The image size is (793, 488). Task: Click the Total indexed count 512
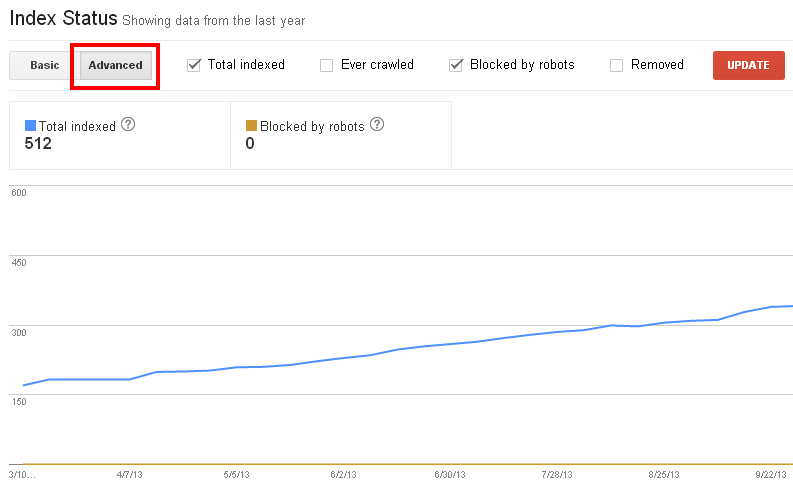38,144
